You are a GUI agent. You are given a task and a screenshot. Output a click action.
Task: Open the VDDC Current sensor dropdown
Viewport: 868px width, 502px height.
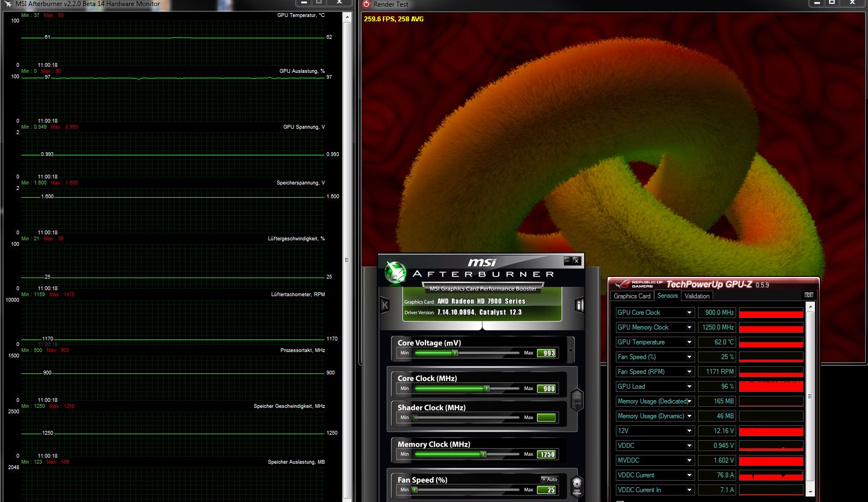689,475
